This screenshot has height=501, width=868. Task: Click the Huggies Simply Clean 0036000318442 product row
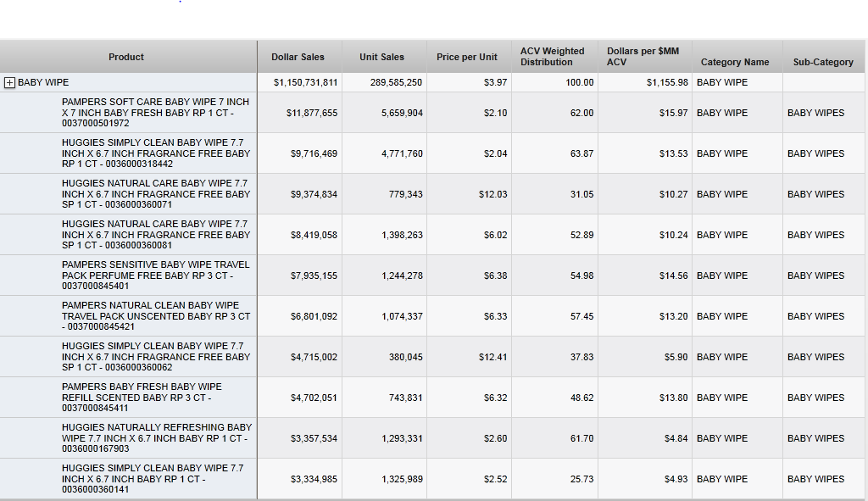click(x=156, y=153)
